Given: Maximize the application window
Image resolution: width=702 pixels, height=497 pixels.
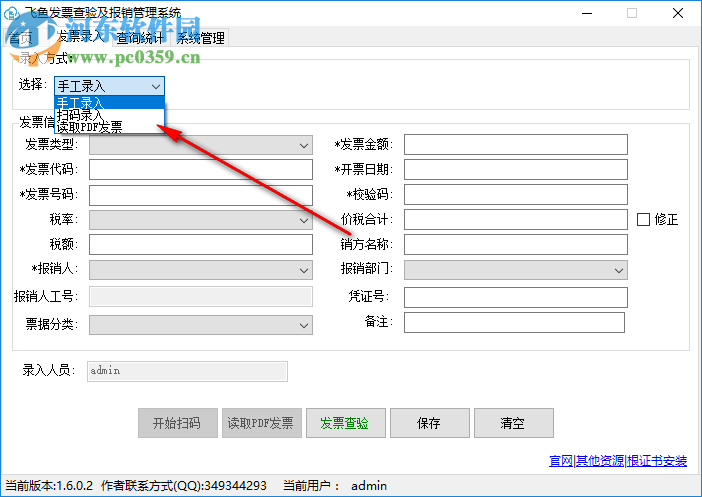Looking at the screenshot, I should click(x=632, y=13).
